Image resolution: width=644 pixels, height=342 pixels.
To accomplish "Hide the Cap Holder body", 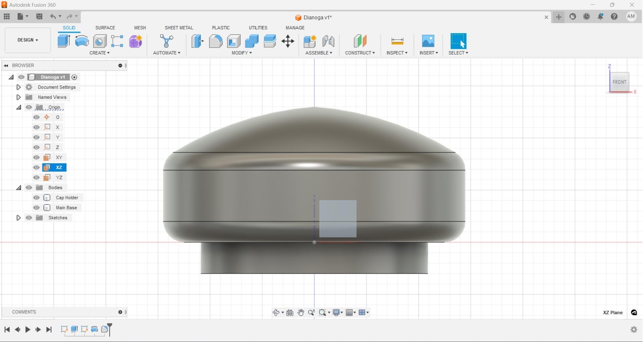I will [36, 198].
